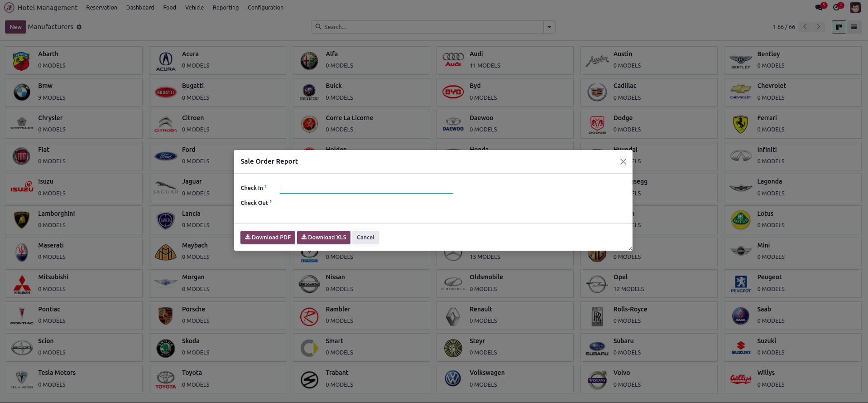
Task: Cancel the Sale Order Report dialog
Action: coord(365,238)
